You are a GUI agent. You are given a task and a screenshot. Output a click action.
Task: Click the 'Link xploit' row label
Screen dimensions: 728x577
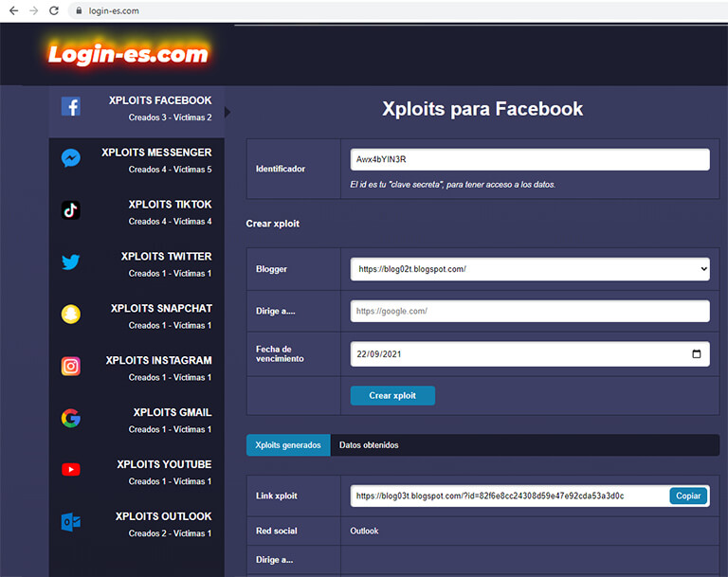tap(276, 496)
